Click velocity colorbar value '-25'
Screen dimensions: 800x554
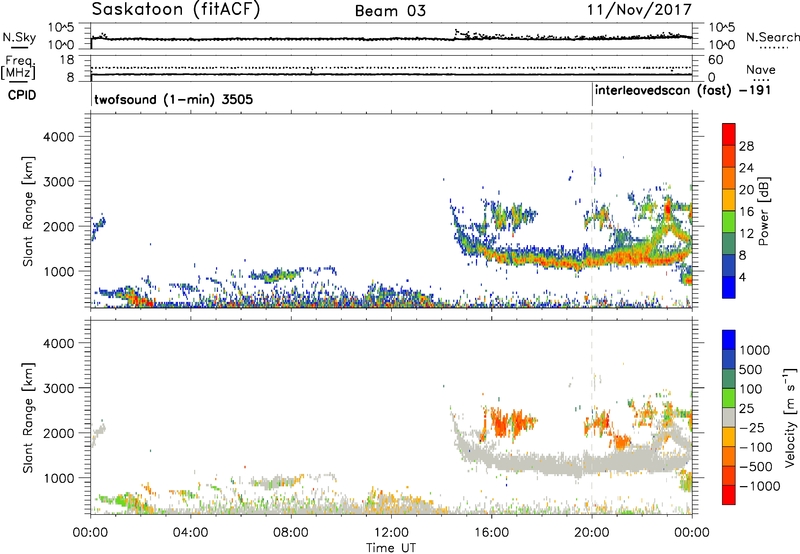pyautogui.click(x=752, y=427)
